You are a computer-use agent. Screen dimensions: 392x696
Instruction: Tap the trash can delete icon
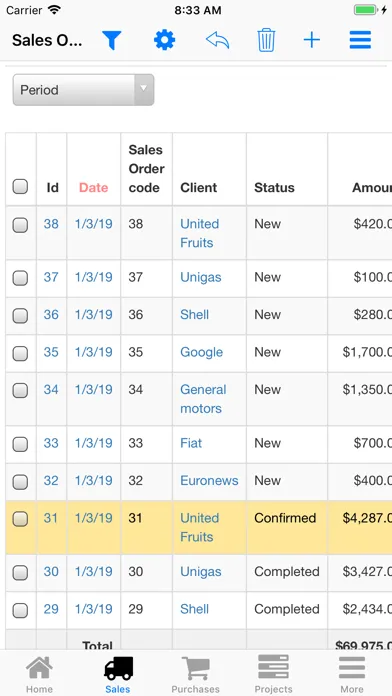click(266, 40)
